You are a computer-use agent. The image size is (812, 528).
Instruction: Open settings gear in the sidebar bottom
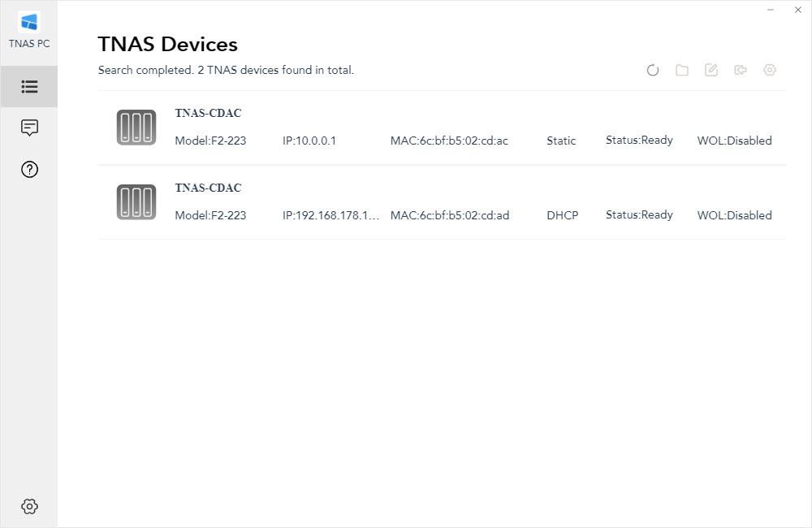29,506
